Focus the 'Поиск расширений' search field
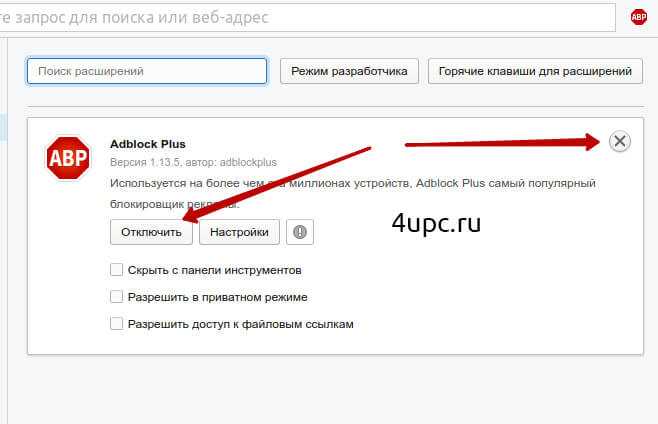This screenshot has width=658, height=424. coord(147,71)
